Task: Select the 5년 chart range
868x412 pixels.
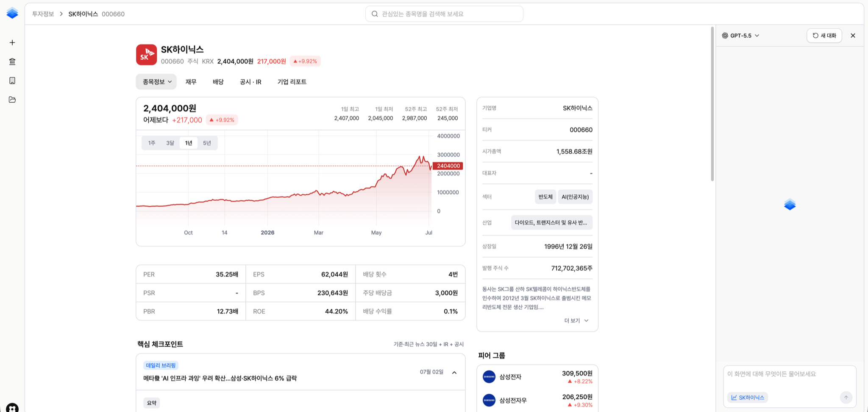Action: 207,143
